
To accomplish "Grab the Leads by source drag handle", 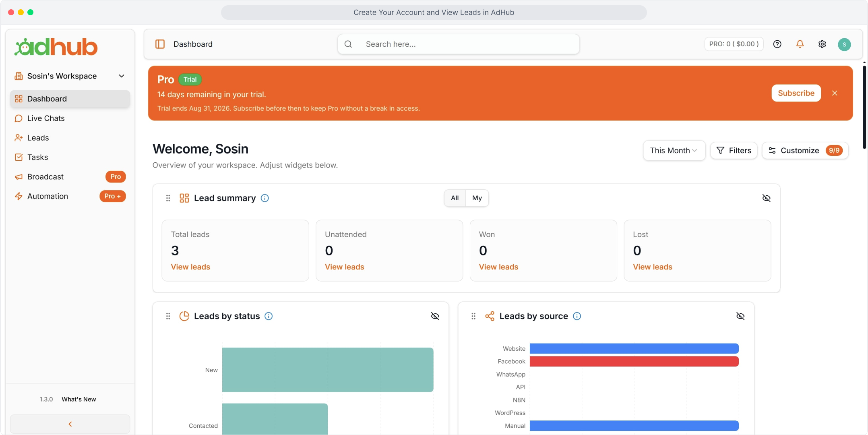I will 473,316.
